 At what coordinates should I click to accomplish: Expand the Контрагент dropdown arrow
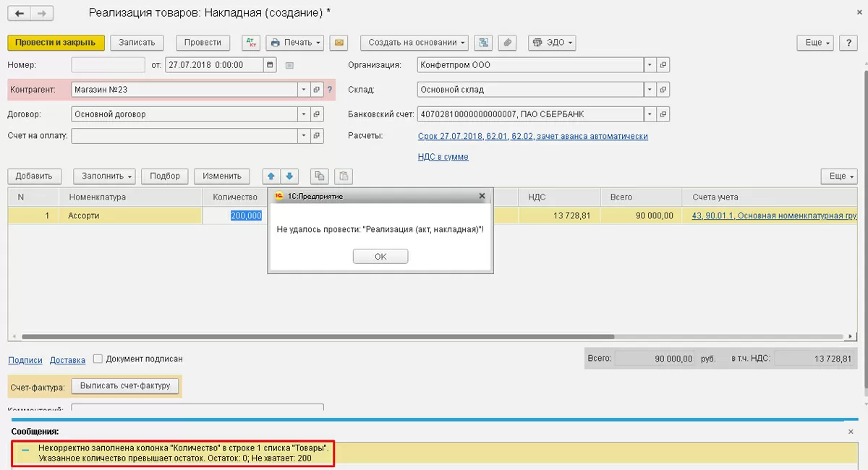pos(303,90)
